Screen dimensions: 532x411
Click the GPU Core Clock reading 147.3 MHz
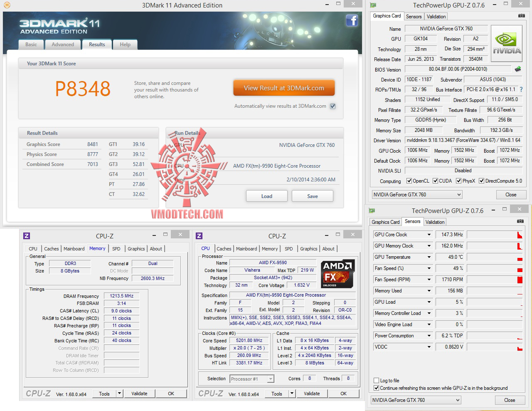pos(449,235)
